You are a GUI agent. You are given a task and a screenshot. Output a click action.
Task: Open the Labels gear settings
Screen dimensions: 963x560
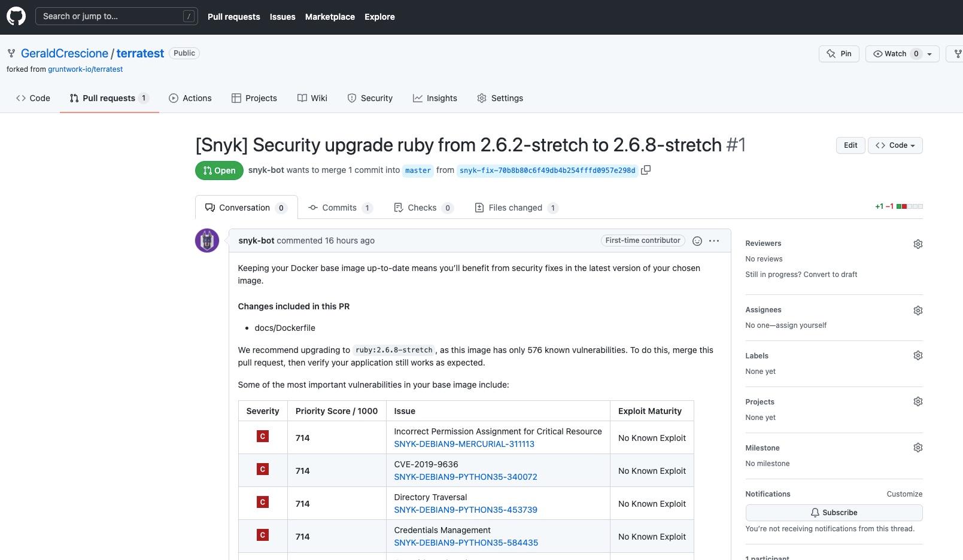click(x=918, y=355)
